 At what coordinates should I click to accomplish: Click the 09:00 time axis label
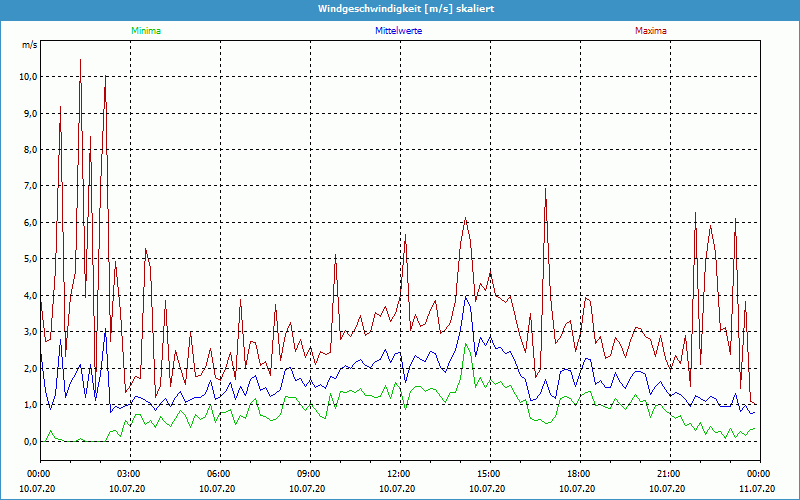pos(309,474)
